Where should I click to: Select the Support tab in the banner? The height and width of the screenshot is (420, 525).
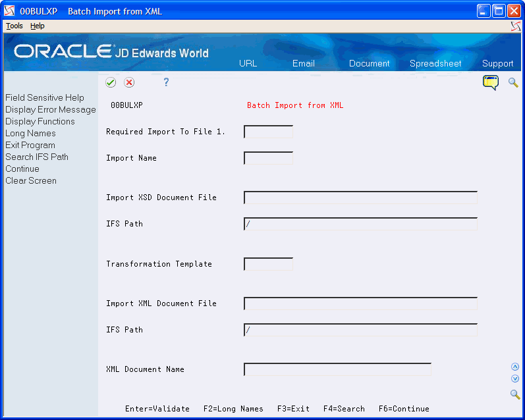497,63
